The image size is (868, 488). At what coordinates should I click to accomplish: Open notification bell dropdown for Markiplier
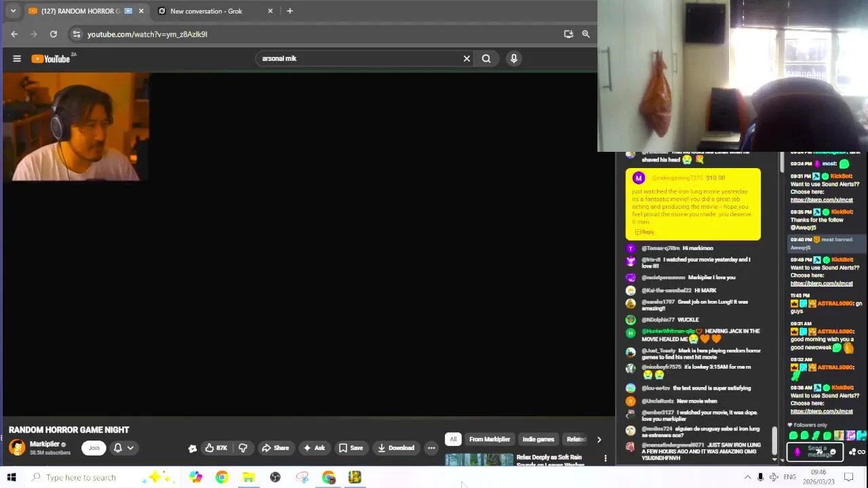click(123, 447)
